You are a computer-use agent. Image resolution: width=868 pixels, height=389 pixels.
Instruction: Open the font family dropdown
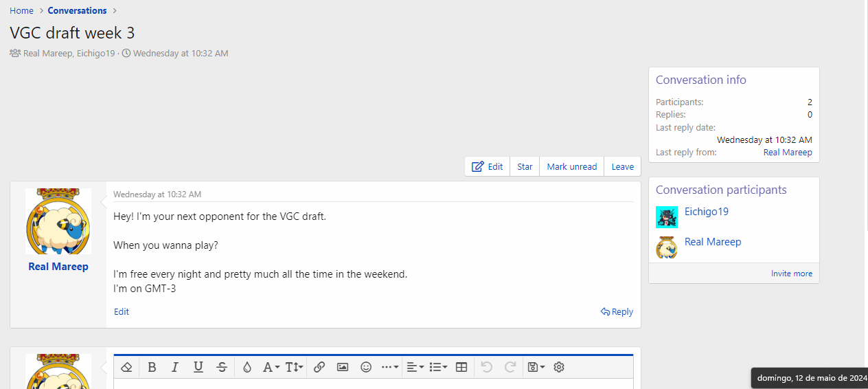(271, 367)
